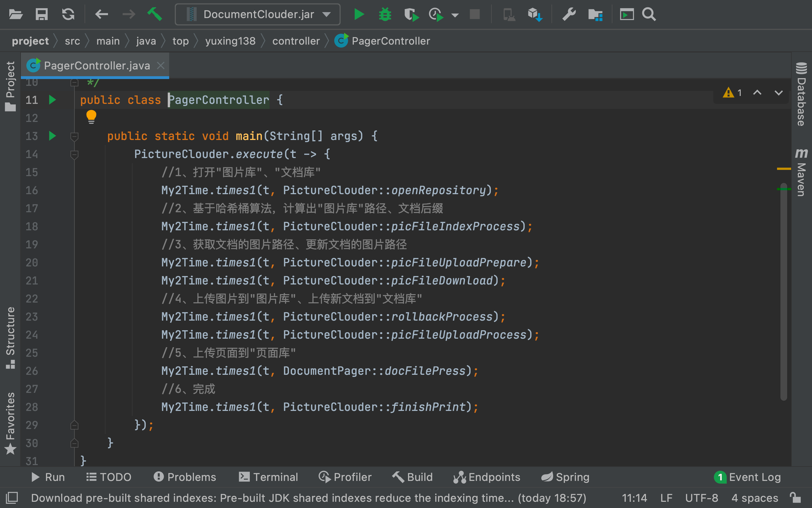Click the yuxing138 breadcrumb
The width and height of the screenshot is (812, 508).
[x=231, y=41]
